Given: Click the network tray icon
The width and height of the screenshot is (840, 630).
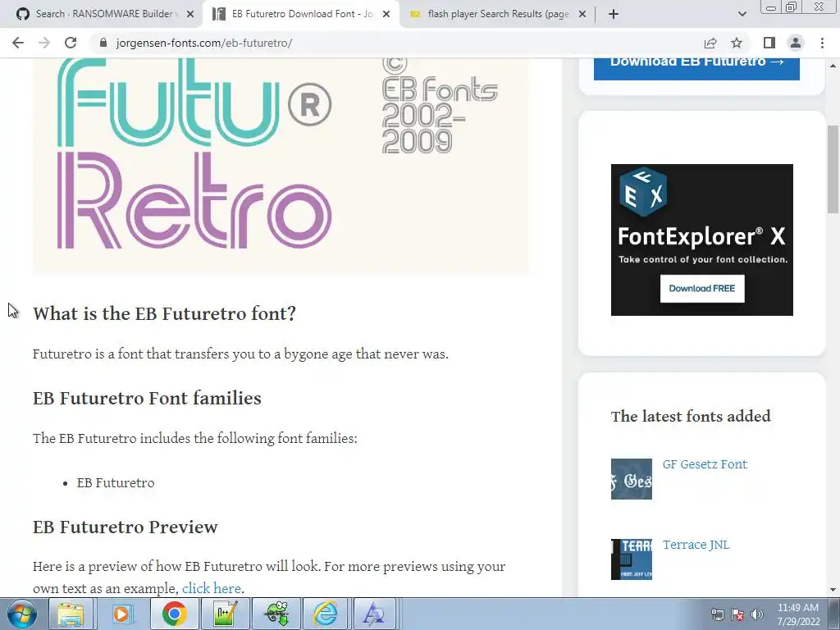Looking at the screenshot, I should coord(717,614).
